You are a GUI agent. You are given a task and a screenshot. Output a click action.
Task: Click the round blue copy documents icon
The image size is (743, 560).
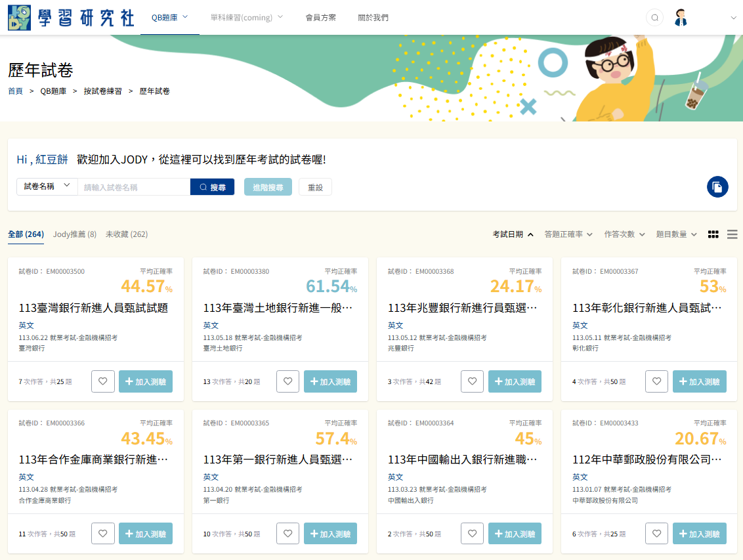(x=717, y=187)
